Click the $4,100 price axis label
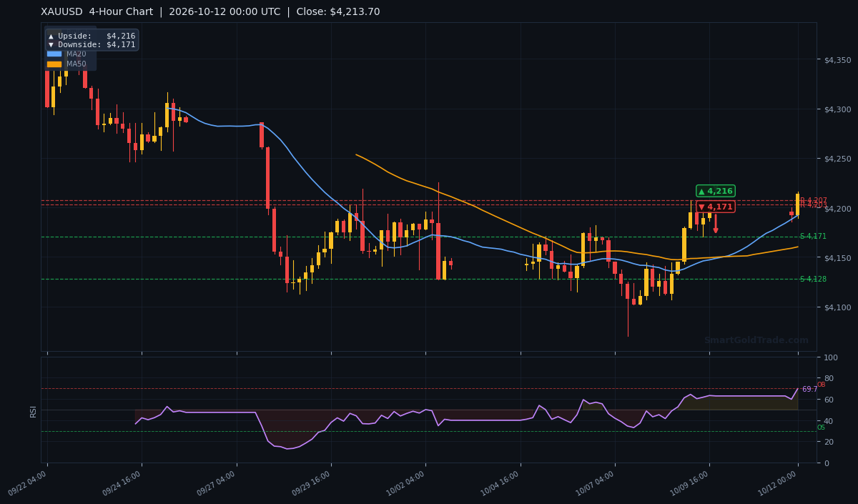Screen dimensions: 858x504 [x=837, y=307]
